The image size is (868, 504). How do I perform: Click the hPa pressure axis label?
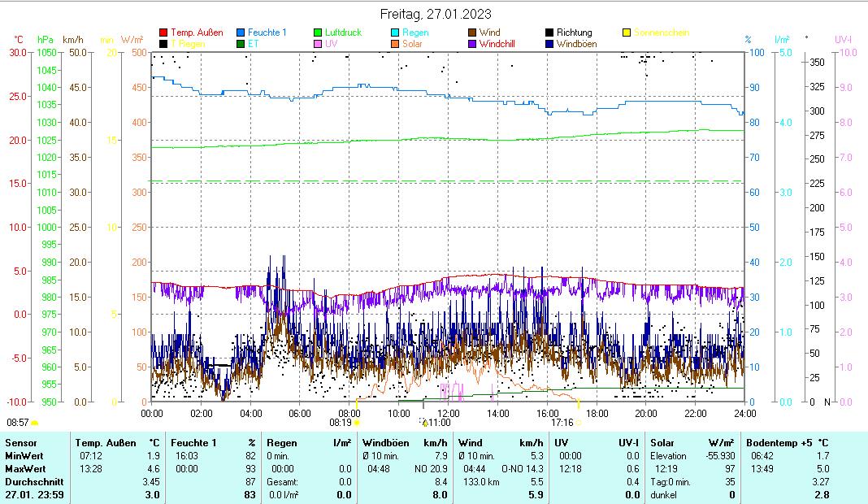pos(46,40)
